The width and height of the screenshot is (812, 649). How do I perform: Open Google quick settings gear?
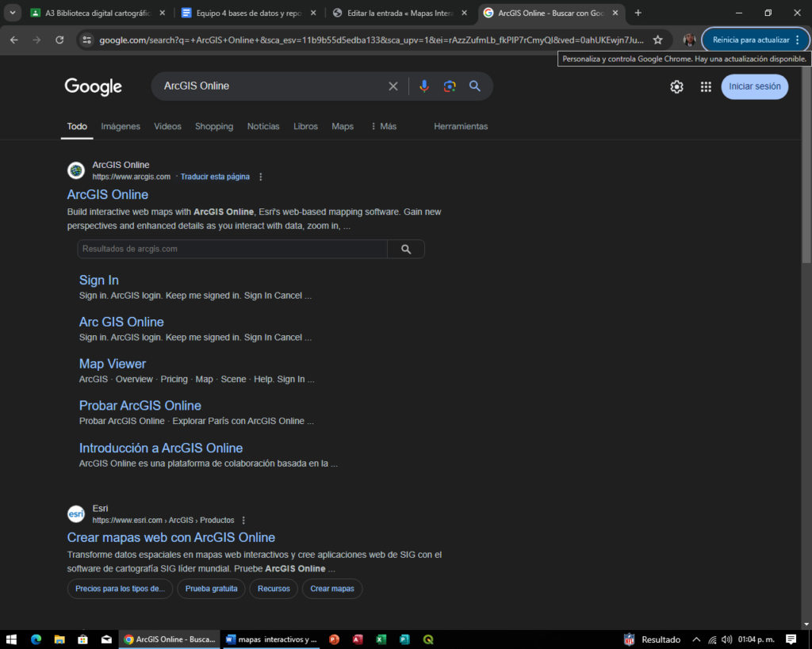click(676, 87)
